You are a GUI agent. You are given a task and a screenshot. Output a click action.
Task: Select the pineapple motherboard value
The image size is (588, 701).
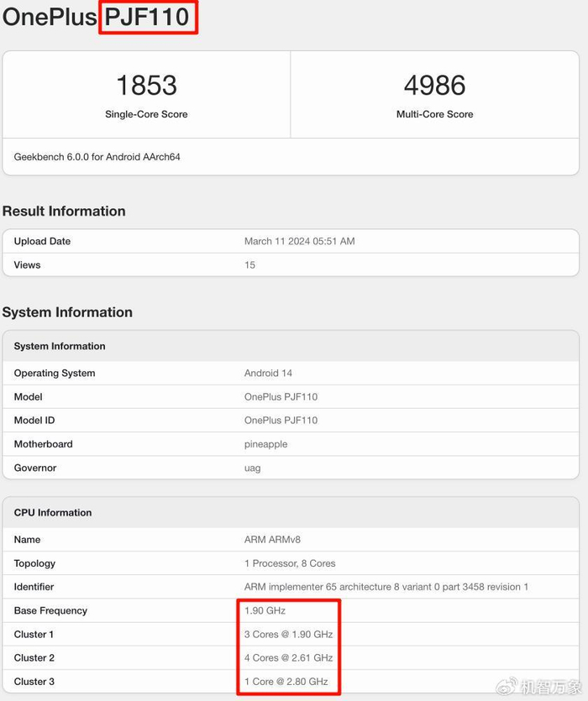point(265,444)
